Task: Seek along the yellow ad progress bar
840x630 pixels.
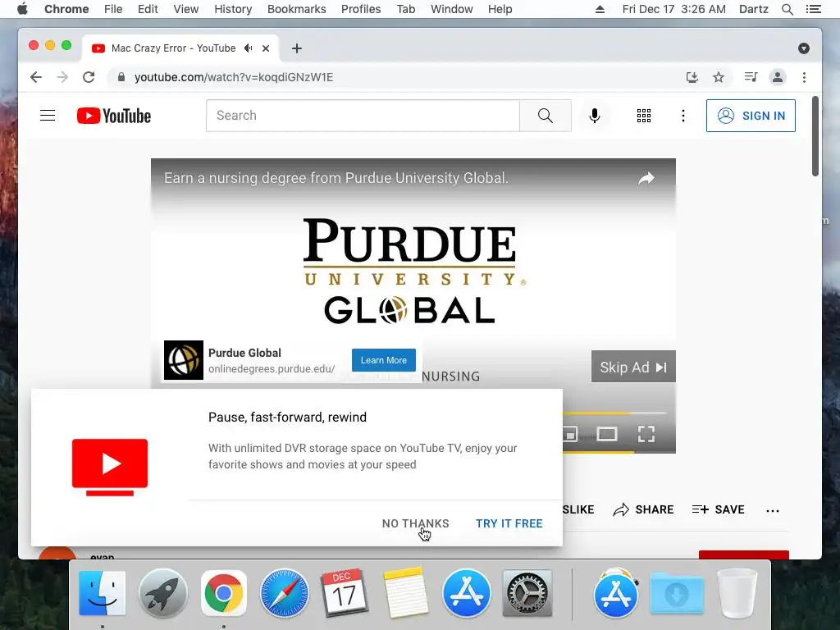Action: [x=614, y=413]
